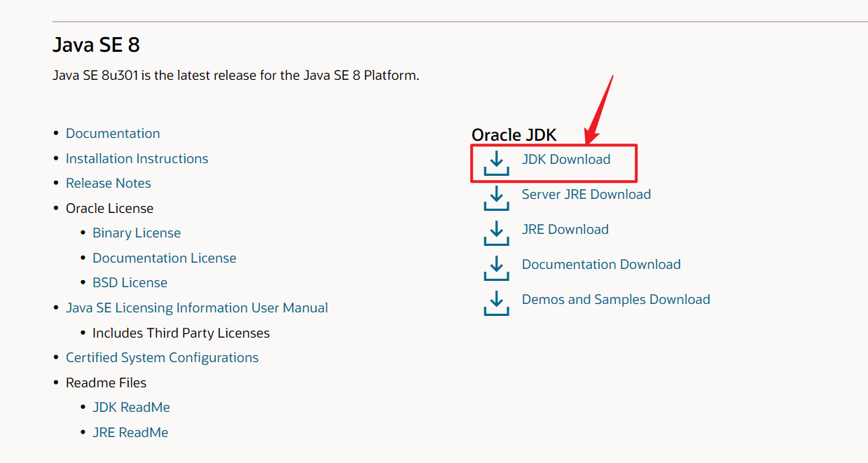Image resolution: width=868 pixels, height=463 pixels.
Task: View the Release Notes
Action: (x=108, y=183)
